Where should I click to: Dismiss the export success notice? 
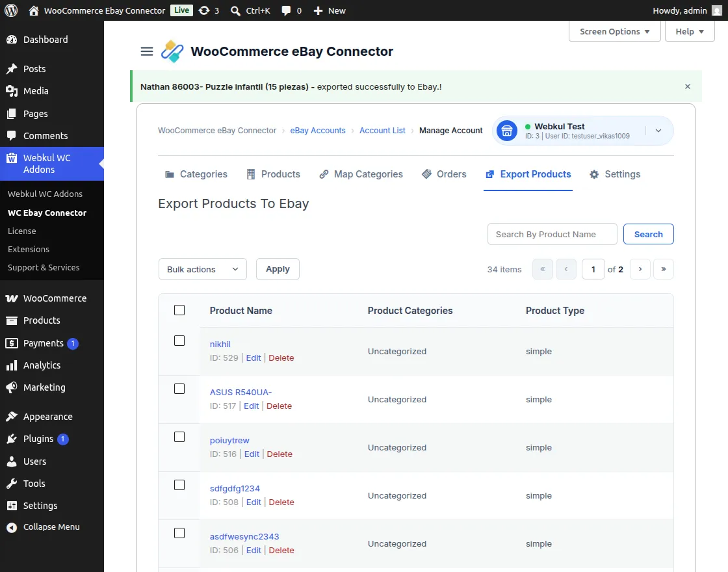(x=688, y=86)
